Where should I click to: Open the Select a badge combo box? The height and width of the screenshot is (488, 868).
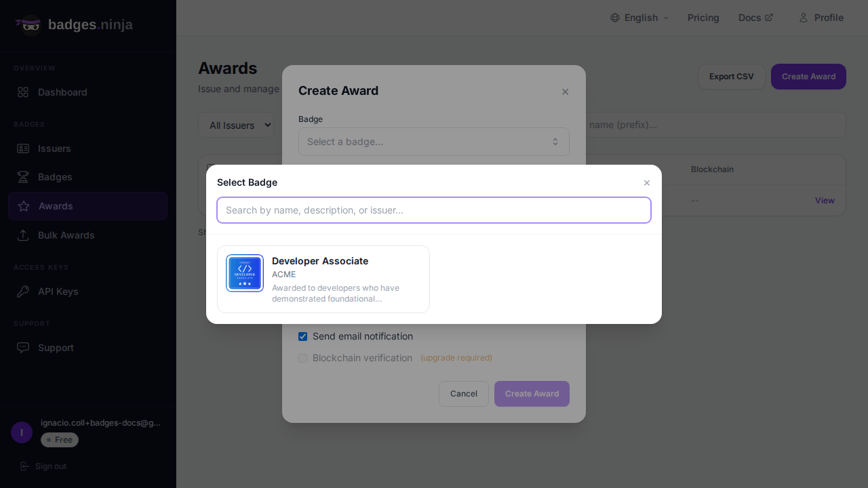click(x=433, y=142)
